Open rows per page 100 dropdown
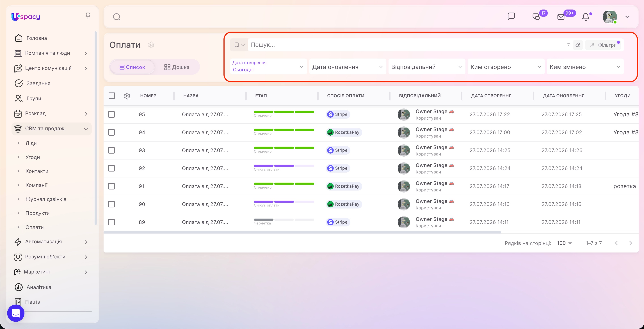The height and width of the screenshot is (329, 644). (565, 243)
